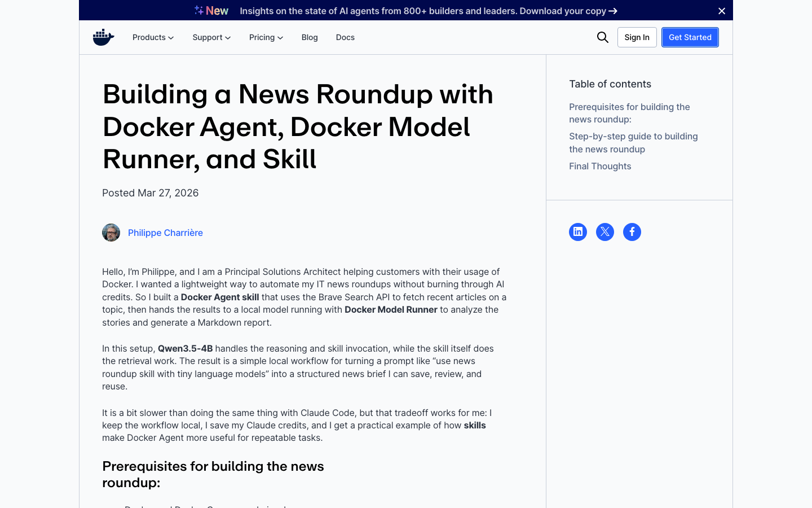Viewport: 812px width, 508px height.
Task: Click the bold Docker Model Runner text
Action: click(391, 309)
